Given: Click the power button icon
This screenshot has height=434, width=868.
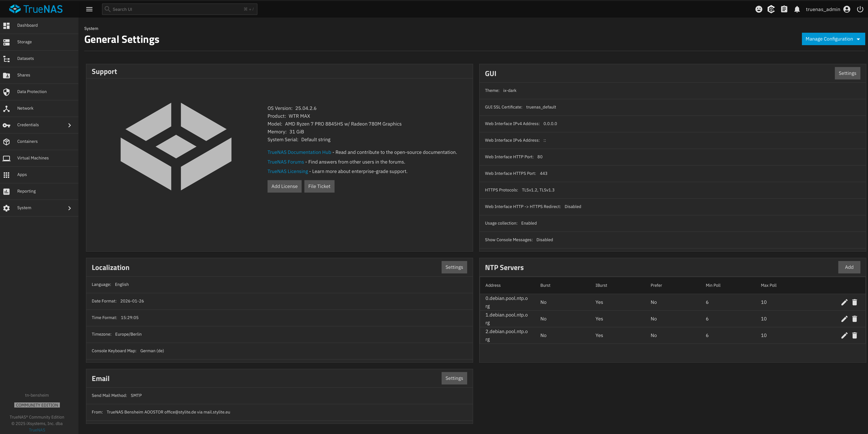Looking at the screenshot, I should pos(860,9).
